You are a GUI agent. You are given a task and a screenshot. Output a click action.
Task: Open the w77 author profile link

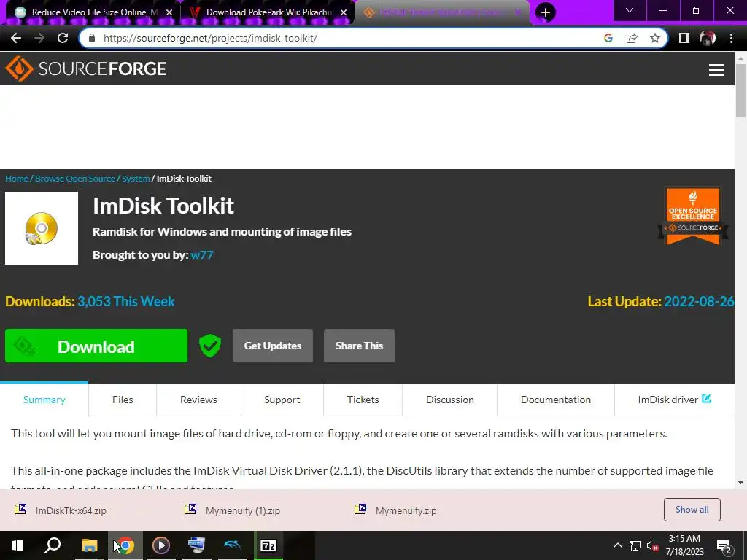click(x=202, y=254)
